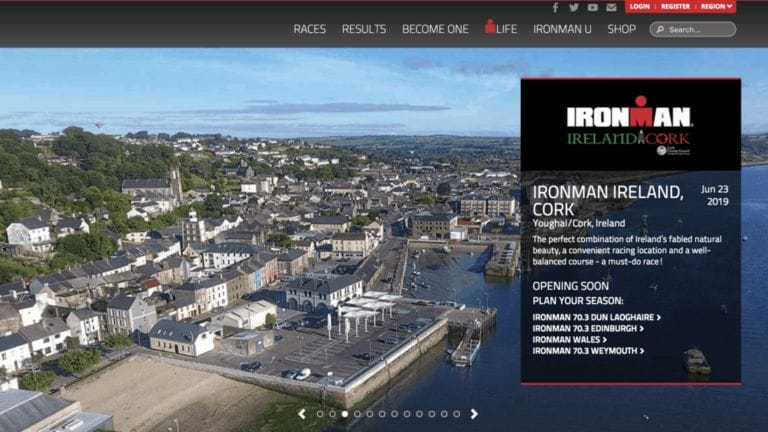Expand the REGION dropdown

pos(717,7)
